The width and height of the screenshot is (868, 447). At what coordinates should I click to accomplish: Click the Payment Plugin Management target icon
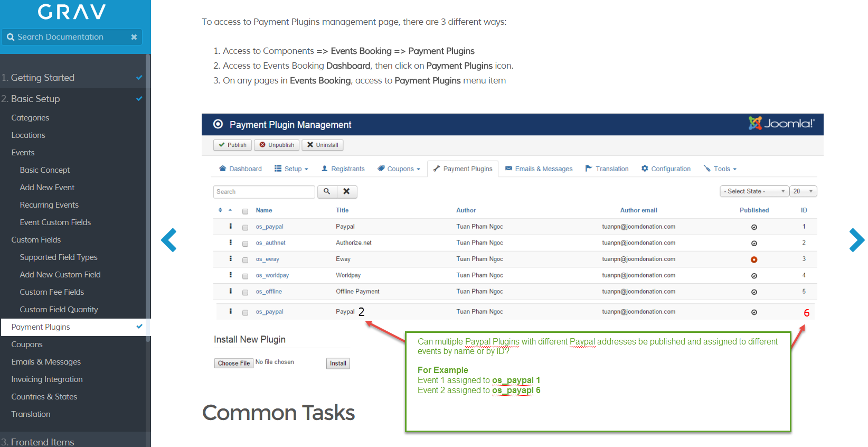click(218, 124)
